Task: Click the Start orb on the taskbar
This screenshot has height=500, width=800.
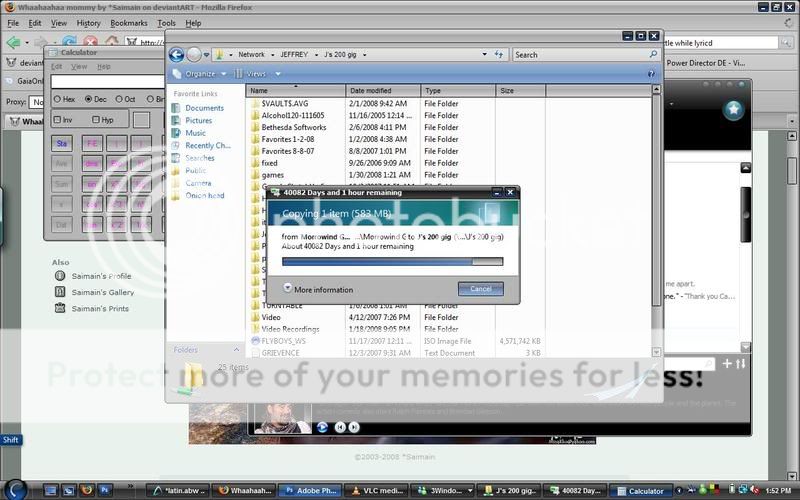Action: click(13, 489)
